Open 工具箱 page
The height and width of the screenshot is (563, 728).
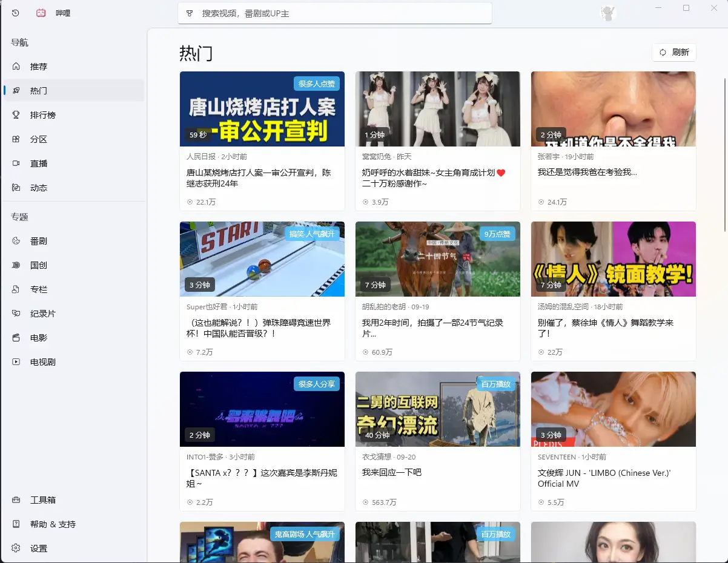coord(74,500)
